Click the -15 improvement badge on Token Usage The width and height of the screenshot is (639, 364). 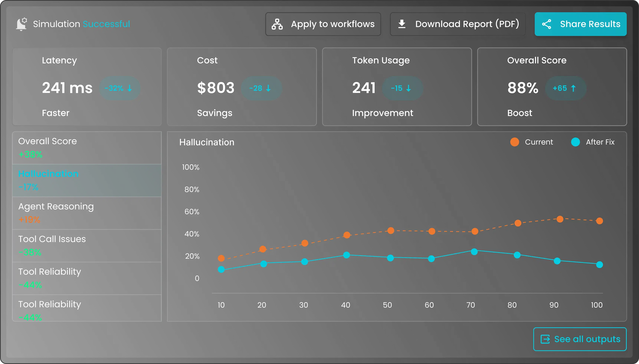pyautogui.click(x=402, y=88)
